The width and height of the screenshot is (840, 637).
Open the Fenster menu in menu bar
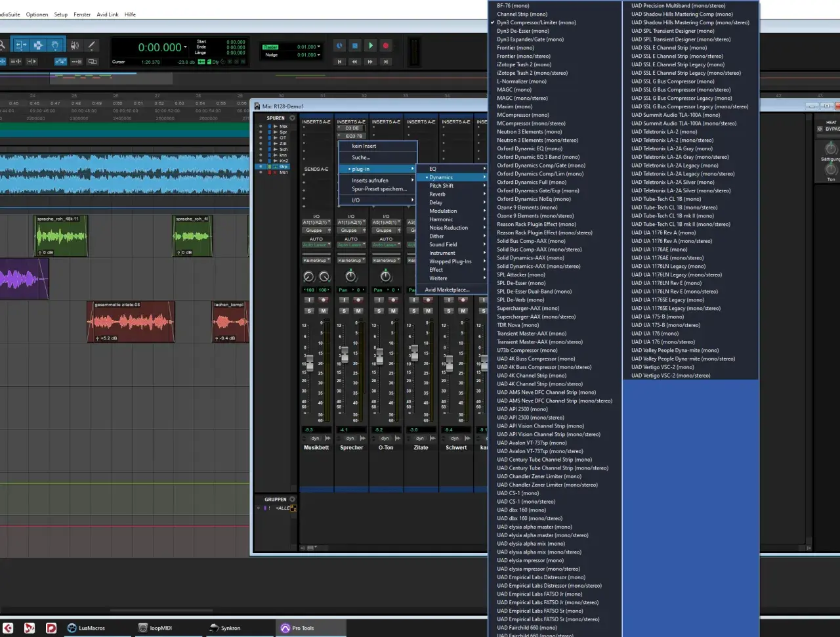pos(82,14)
